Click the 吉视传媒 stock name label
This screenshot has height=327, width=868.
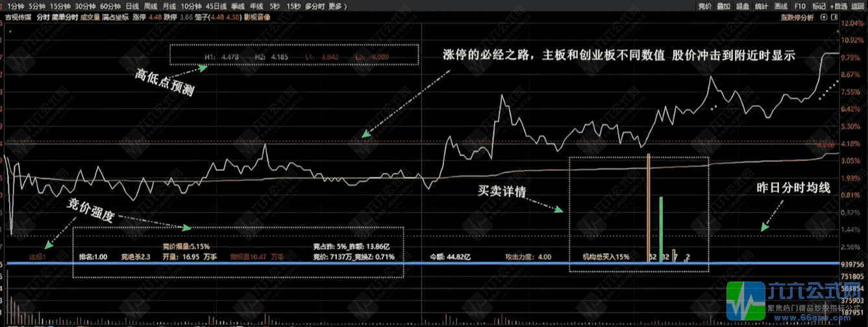tap(18, 18)
